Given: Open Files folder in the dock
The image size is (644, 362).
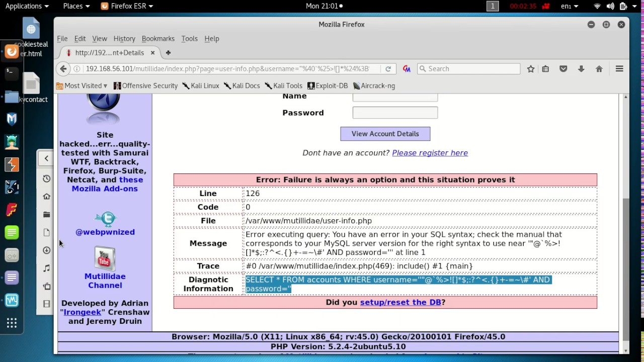Looking at the screenshot, I should coord(12,97).
